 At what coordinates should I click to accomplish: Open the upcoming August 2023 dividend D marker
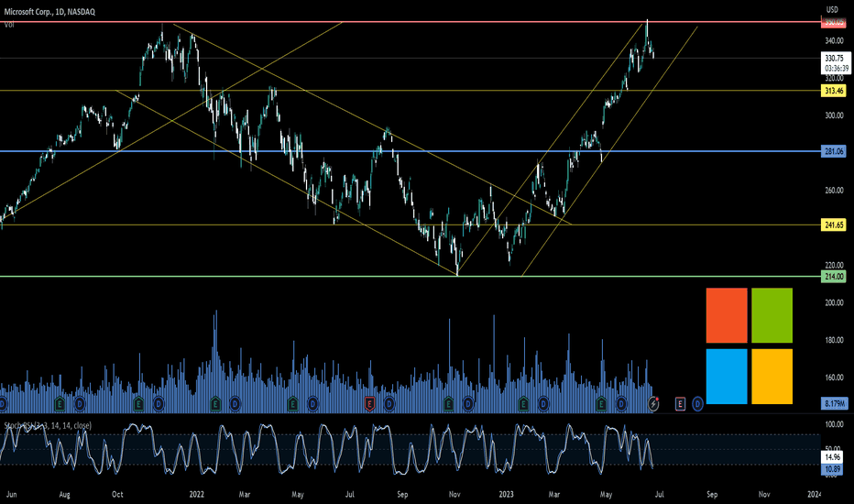(697, 404)
